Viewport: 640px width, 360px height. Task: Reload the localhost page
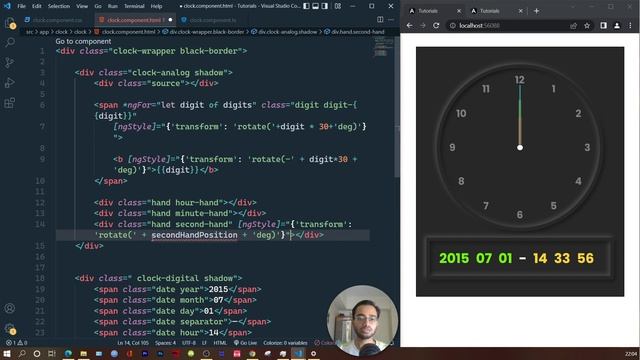pos(436,25)
